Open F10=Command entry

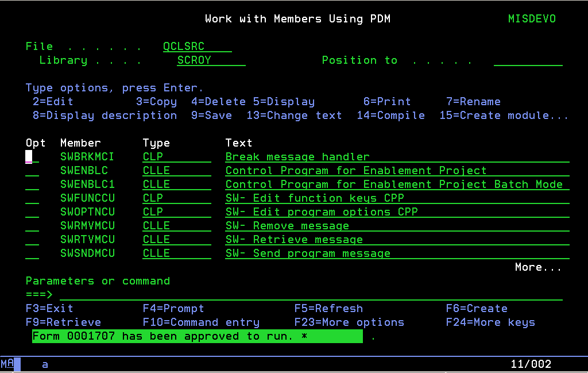201,322
